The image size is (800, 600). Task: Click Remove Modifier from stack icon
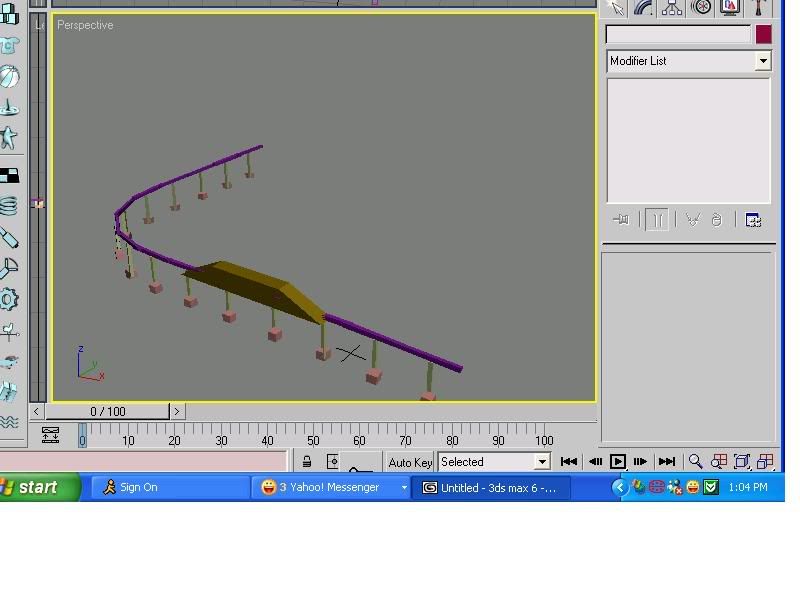tap(717, 220)
